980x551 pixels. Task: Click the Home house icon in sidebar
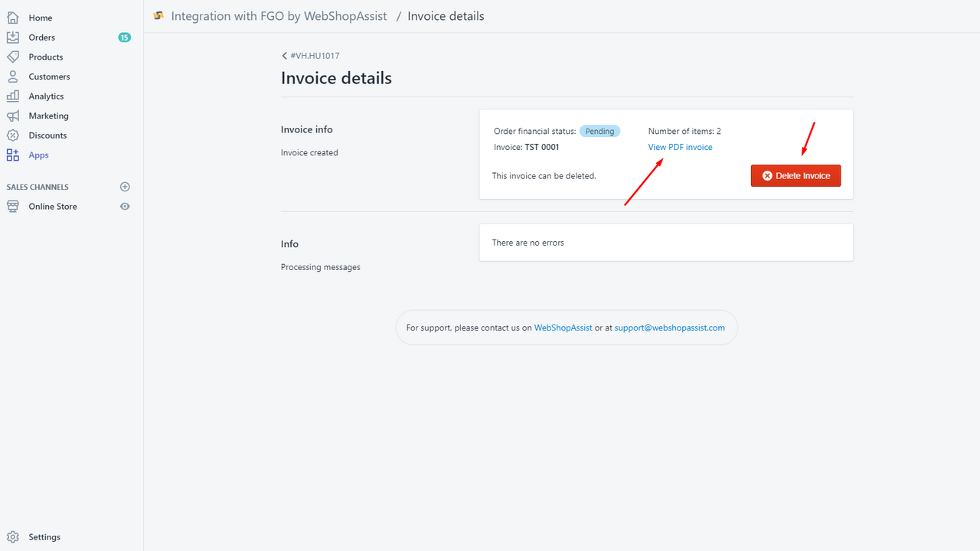pyautogui.click(x=12, y=18)
